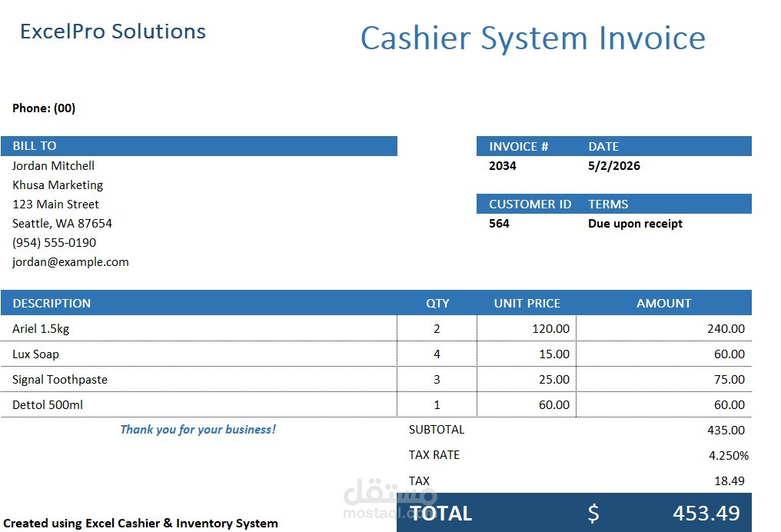Image resolution: width=781 pixels, height=532 pixels.
Task: Click address 123 Main Street
Action: 56,204
